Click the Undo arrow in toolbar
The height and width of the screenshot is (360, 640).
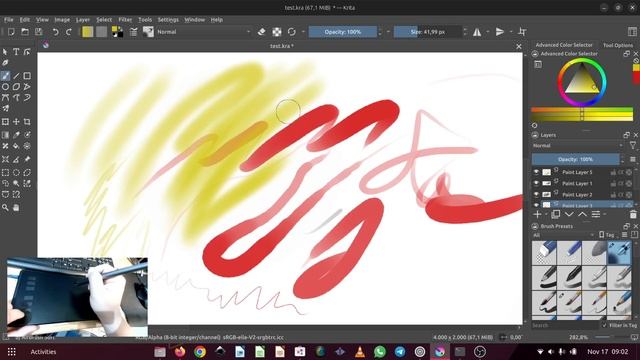coord(55,32)
